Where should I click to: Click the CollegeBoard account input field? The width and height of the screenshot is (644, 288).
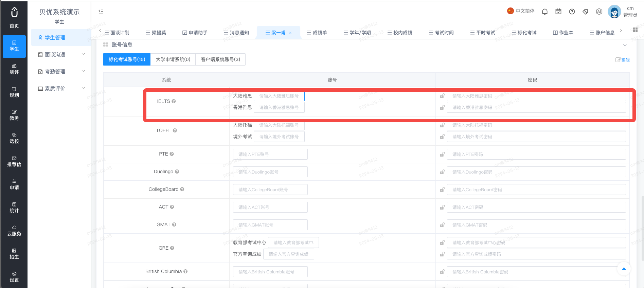pos(270,190)
